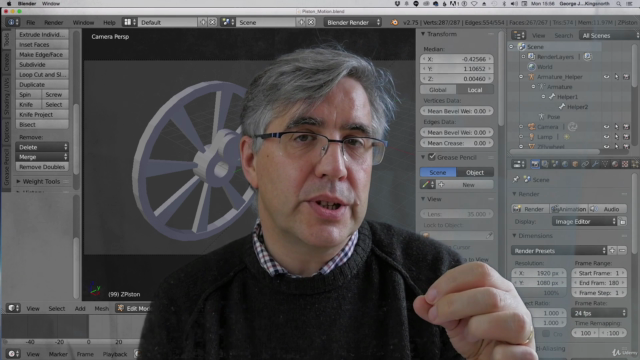This screenshot has height=360, width=640.
Task: Open the Scene properties tab
Action: click(555, 164)
